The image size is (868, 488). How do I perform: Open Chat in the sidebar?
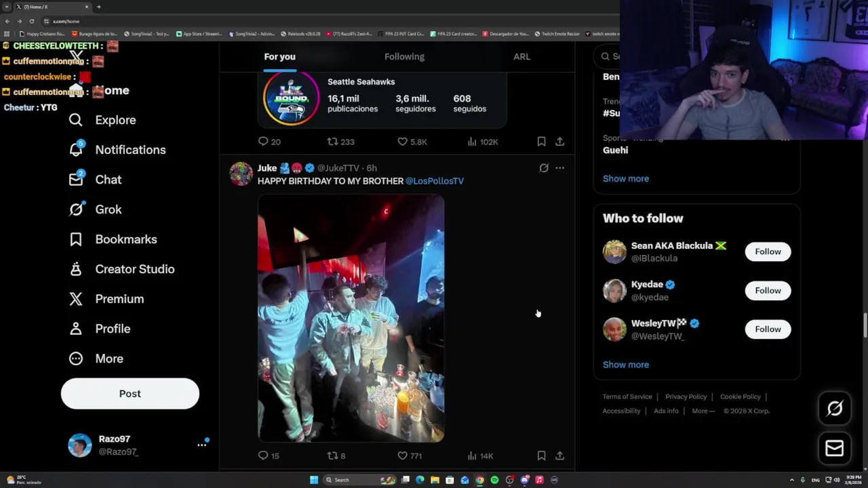click(x=95, y=180)
